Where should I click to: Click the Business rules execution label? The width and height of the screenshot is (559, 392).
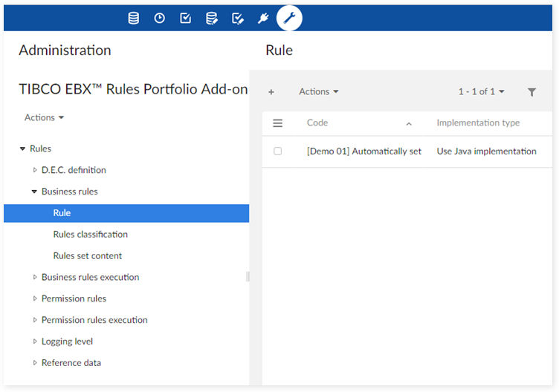click(90, 277)
